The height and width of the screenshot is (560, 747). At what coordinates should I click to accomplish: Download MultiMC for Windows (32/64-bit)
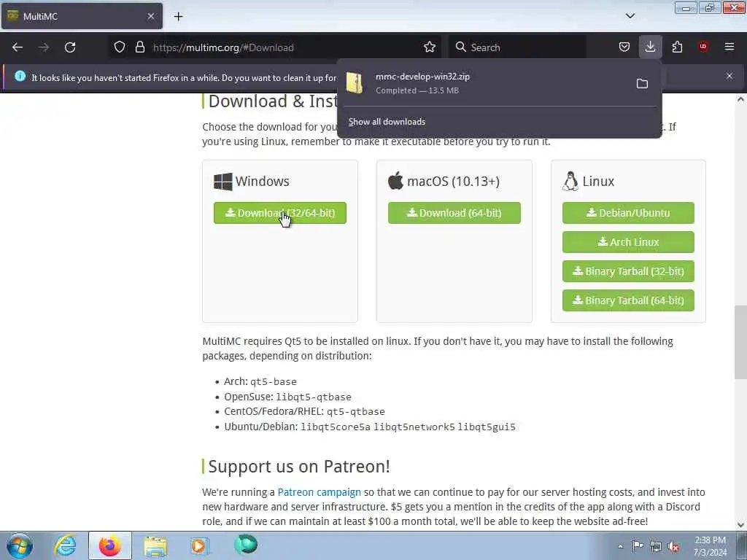pos(280,213)
